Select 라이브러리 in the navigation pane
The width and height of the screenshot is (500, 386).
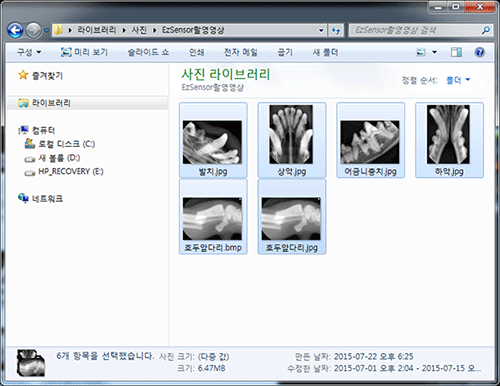tap(51, 103)
